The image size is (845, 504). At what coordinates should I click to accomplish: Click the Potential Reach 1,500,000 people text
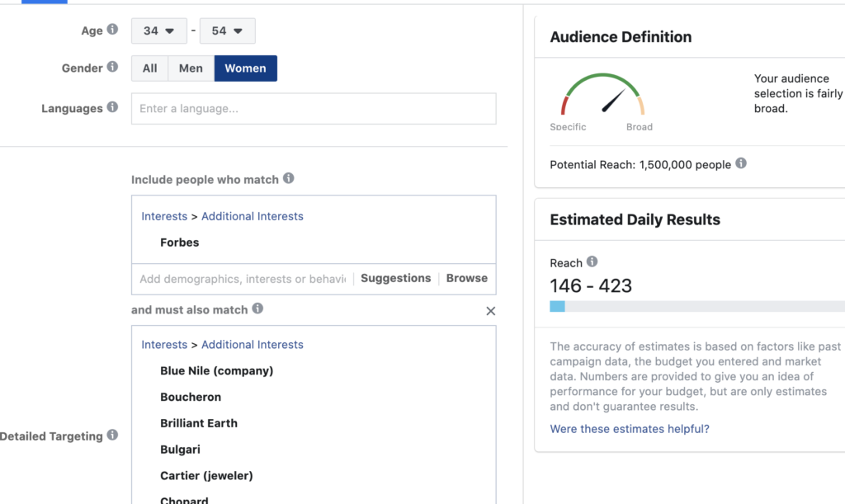(640, 165)
